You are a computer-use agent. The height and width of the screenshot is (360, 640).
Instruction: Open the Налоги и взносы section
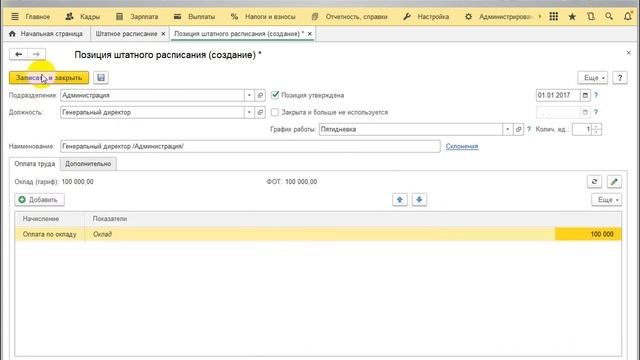[x=263, y=17]
